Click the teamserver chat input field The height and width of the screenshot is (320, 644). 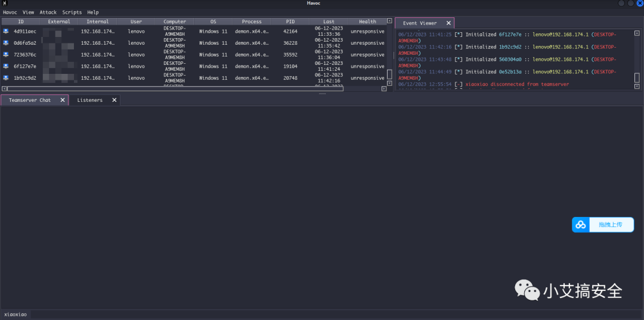coord(337,314)
